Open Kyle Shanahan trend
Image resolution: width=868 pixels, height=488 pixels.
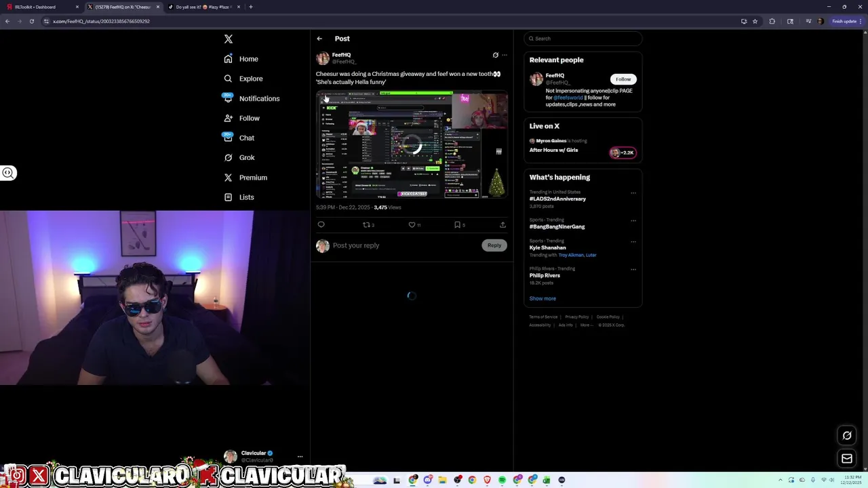(547, 247)
